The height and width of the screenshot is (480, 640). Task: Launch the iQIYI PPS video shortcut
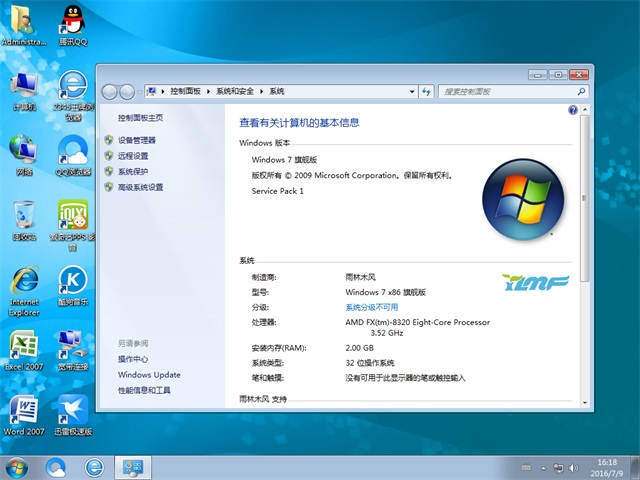point(73,225)
